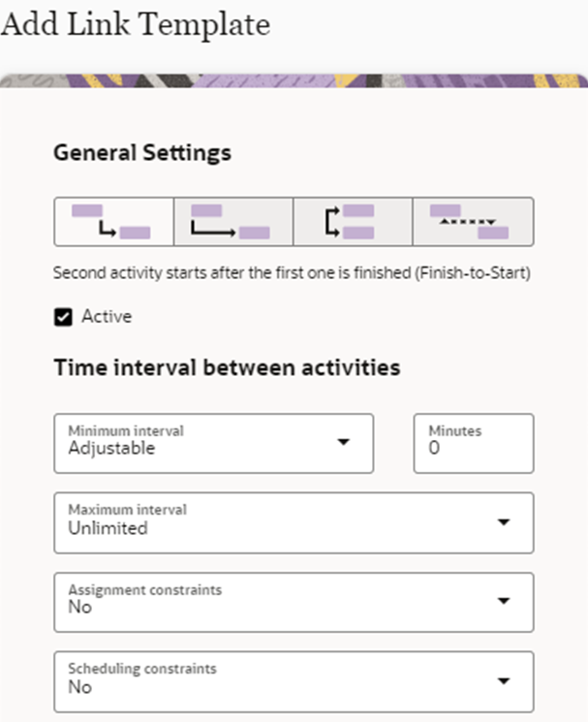This screenshot has width=588, height=722.
Task: Select the Finish-to-Start link type icon
Action: pos(113,222)
